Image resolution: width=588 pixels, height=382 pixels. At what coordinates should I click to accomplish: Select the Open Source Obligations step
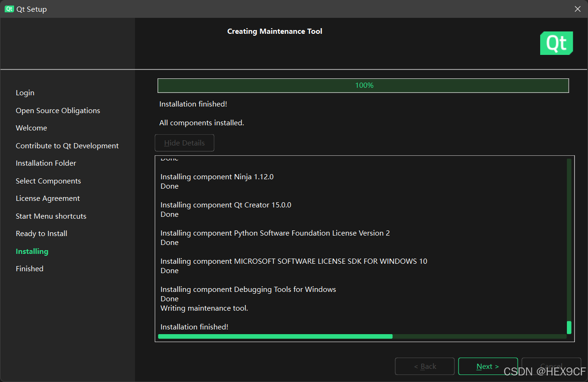click(58, 111)
